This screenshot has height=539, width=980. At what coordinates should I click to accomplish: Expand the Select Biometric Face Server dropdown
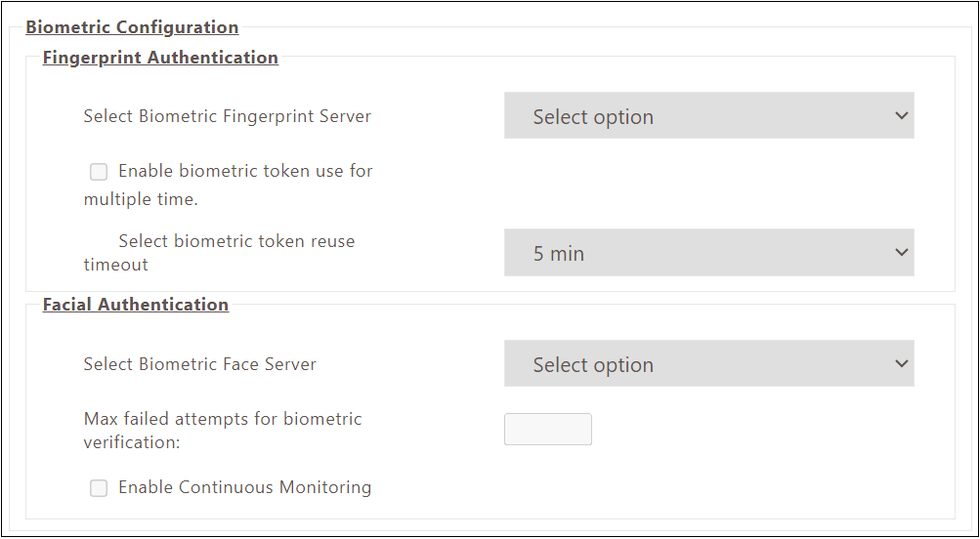(708, 364)
